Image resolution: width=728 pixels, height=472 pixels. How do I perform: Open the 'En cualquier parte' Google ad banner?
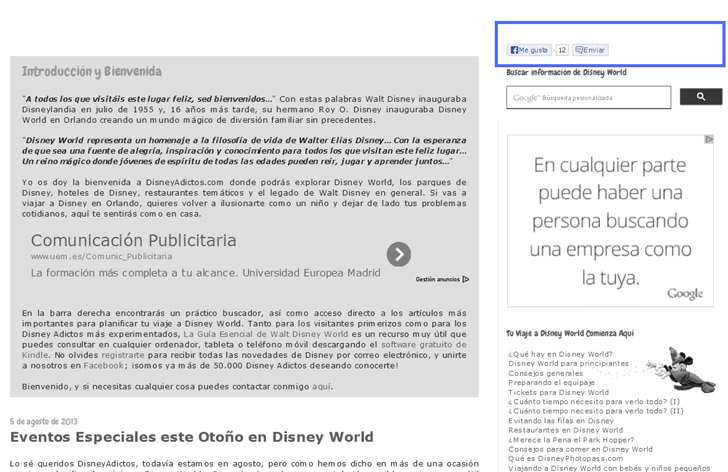(610, 221)
